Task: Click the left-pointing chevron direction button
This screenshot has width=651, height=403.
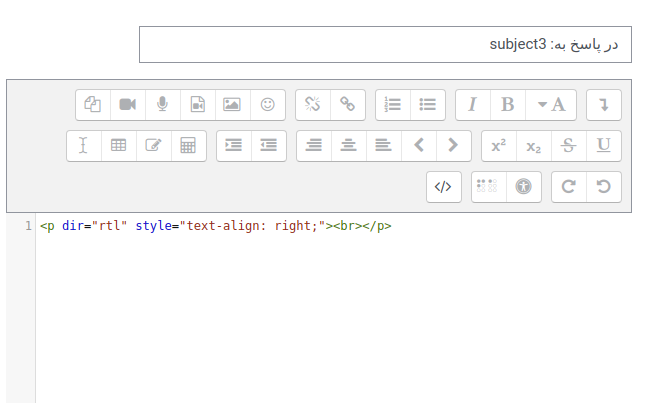Action: 419,146
